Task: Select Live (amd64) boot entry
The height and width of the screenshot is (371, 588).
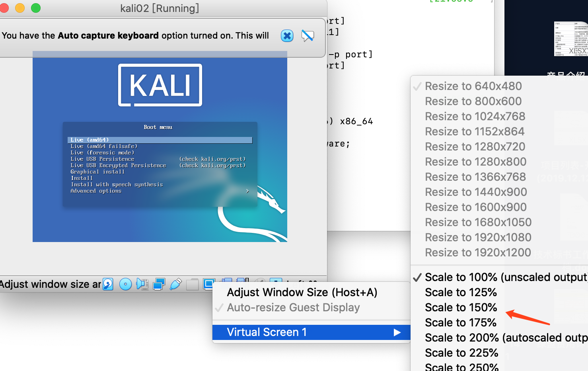Action: [160, 140]
